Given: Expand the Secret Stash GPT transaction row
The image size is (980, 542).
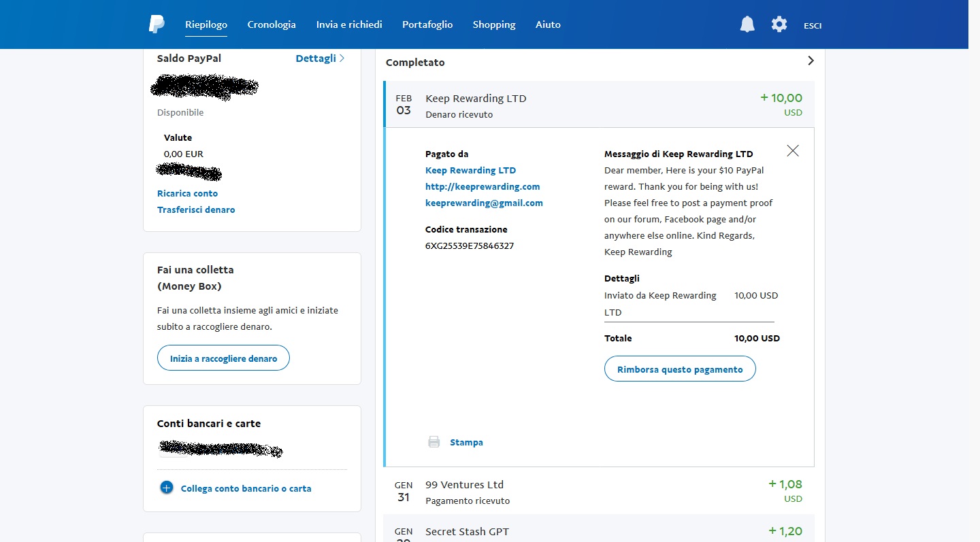Looking at the screenshot, I should pyautogui.click(x=599, y=528).
